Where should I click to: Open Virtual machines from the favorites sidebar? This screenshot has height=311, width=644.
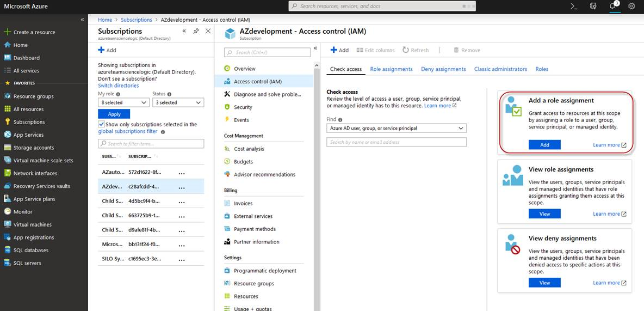point(32,224)
